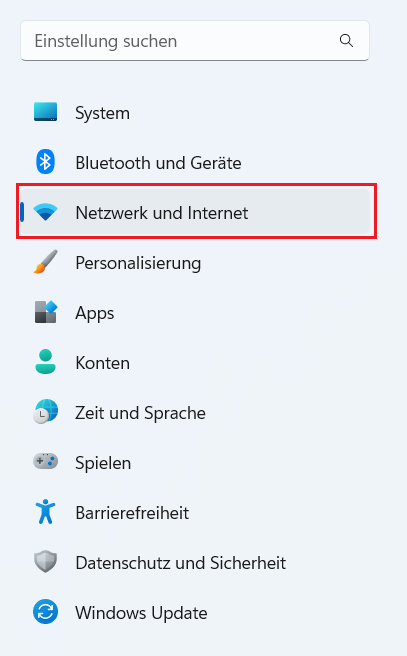Click the System monitor icon

pos(45,112)
